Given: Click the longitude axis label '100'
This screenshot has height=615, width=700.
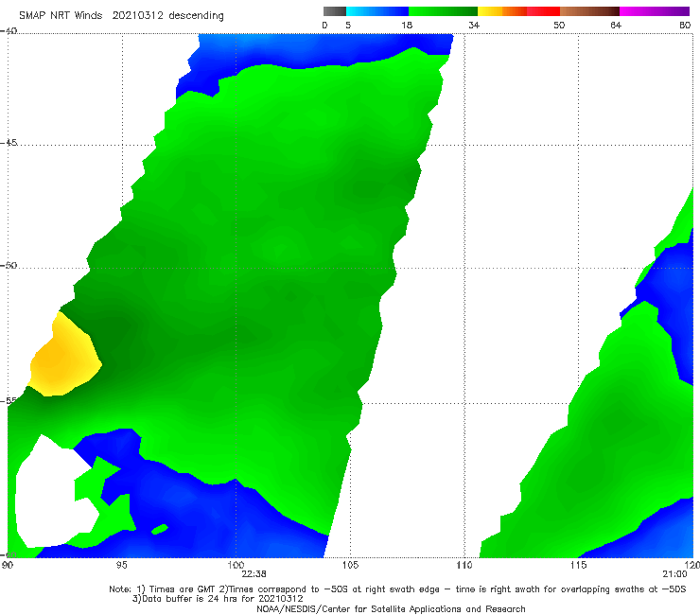Looking at the screenshot, I should (x=236, y=565).
